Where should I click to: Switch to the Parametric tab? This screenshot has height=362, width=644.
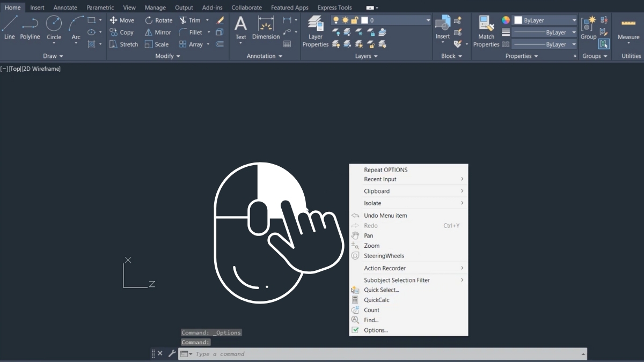click(x=100, y=8)
